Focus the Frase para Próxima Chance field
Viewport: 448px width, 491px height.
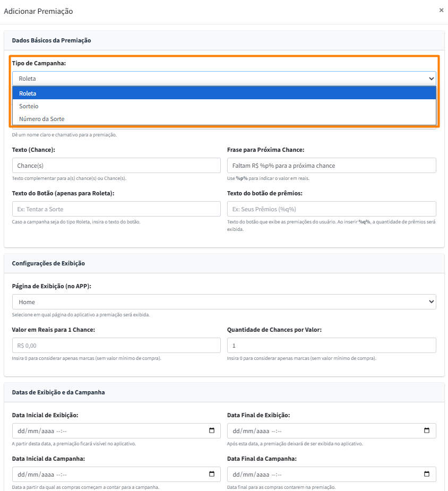tap(331, 166)
